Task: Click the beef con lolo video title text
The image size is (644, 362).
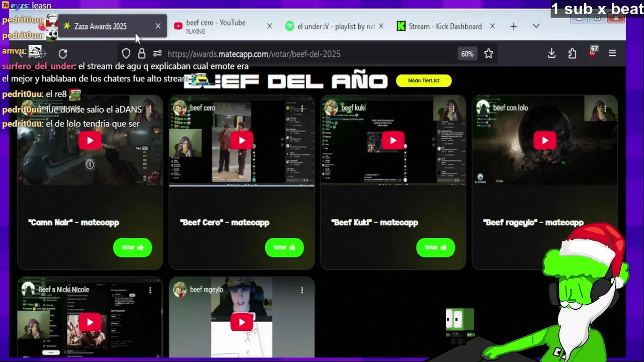Action: click(x=510, y=108)
